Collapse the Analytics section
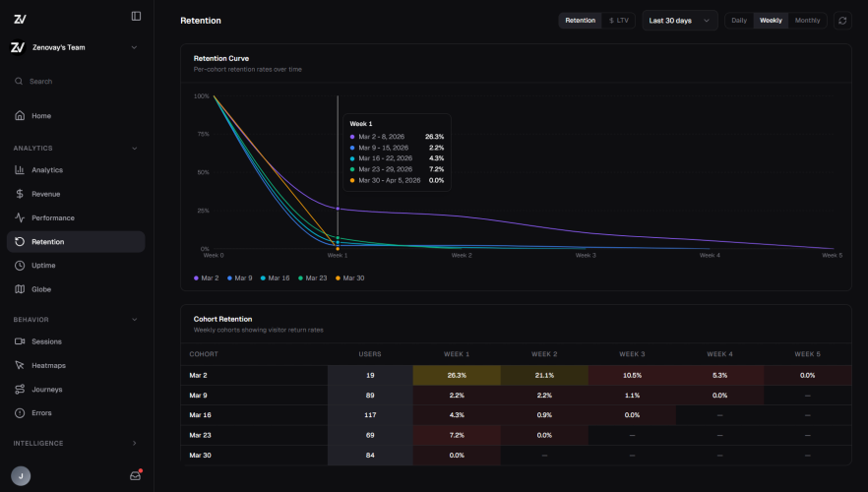This screenshot has width=868, height=492. tap(134, 149)
